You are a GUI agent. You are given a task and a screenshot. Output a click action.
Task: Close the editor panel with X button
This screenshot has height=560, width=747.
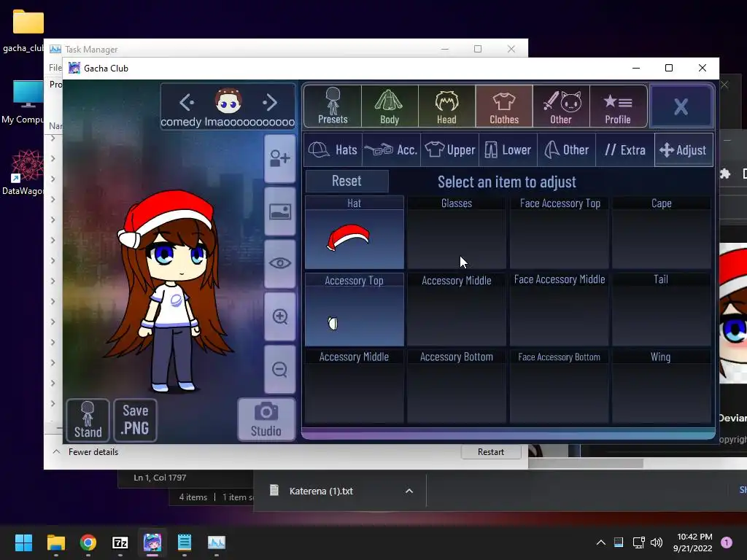[681, 106]
